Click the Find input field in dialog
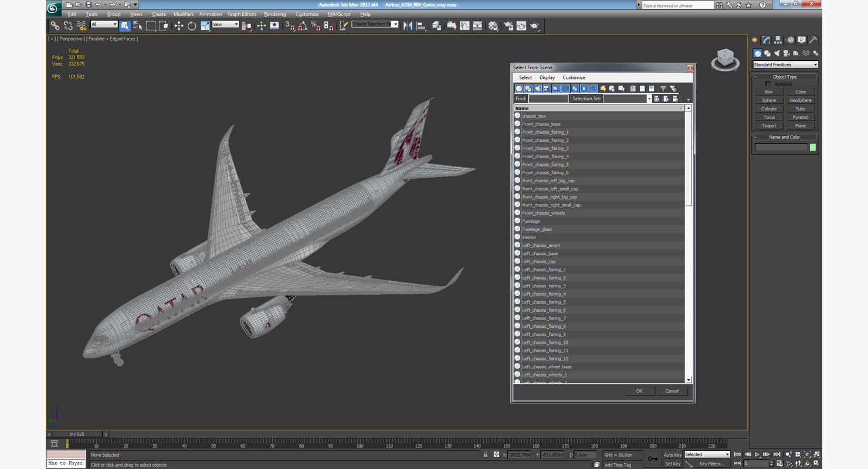The width and height of the screenshot is (868, 469). 548,98
